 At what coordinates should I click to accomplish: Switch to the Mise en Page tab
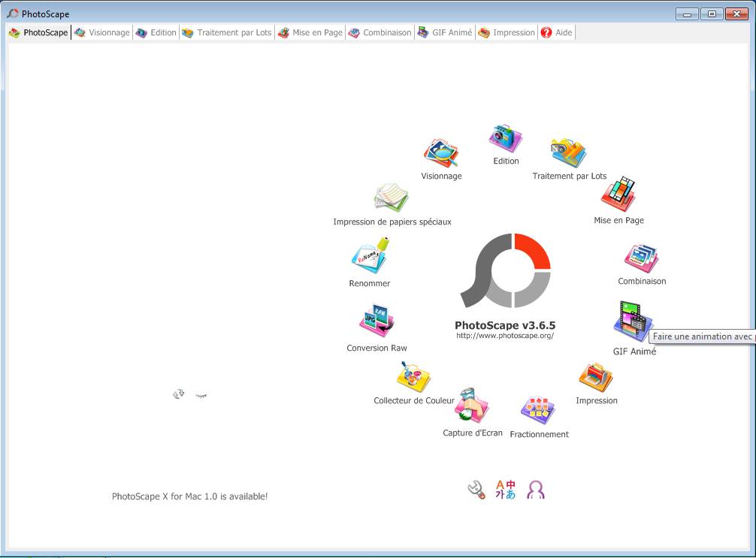(x=310, y=33)
